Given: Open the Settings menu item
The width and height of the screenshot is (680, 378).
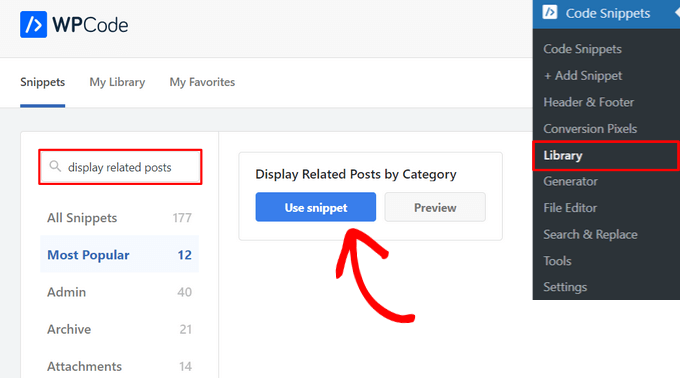Looking at the screenshot, I should (565, 287).
